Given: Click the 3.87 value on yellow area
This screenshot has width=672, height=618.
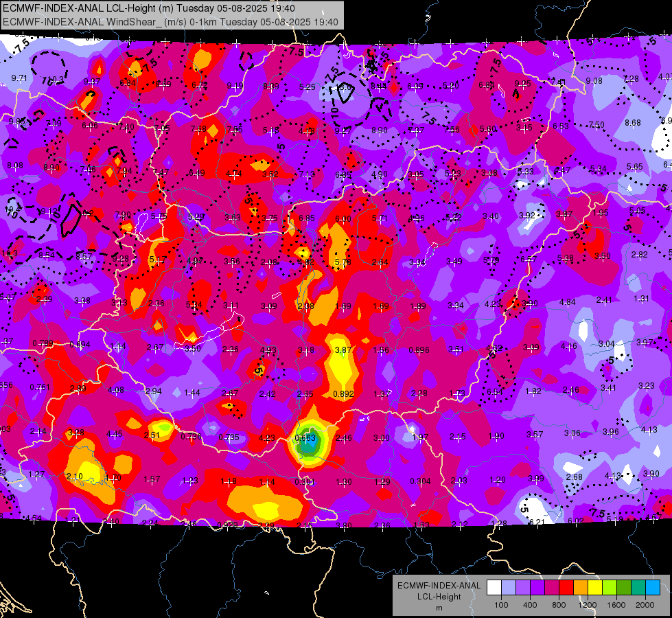Looking at the screenshot, I should click(343, 350).
